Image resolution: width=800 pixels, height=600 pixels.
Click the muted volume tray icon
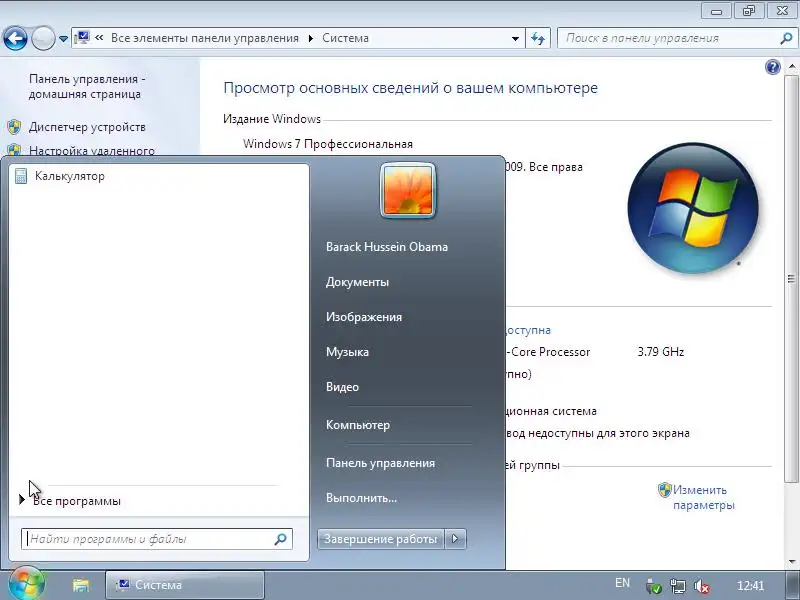tap(702, 586)
